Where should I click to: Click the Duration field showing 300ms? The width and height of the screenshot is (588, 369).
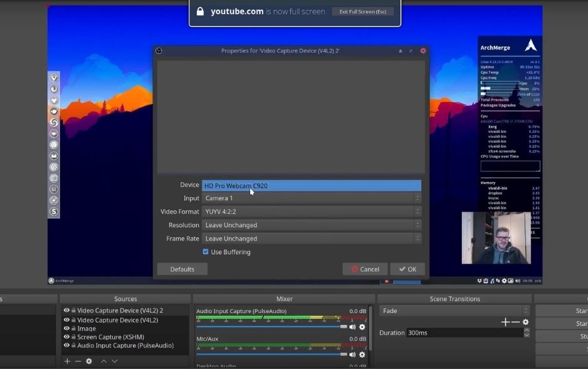pyautogui.click(x=465, y=333)
